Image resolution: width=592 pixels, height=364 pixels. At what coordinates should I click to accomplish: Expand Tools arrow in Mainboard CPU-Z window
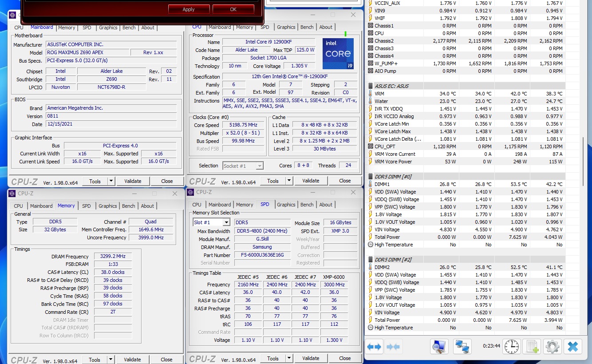(x=111, y=181)
